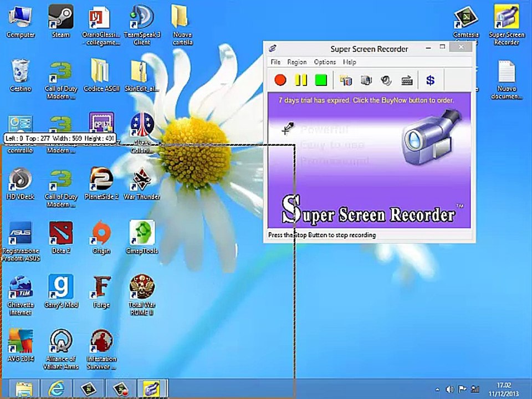
Task: Select the Total War ROME II shortcut
Action: point(142,296)
